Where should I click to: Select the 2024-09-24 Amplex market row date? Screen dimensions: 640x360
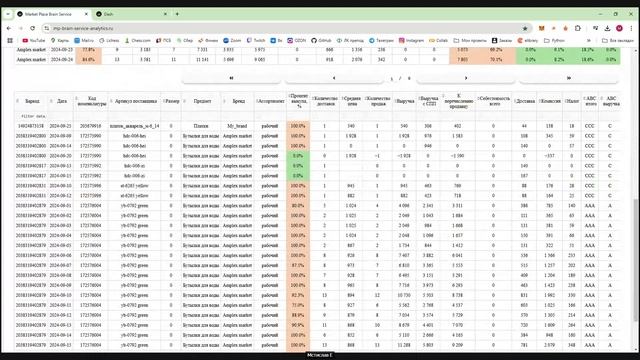[61, 60]
